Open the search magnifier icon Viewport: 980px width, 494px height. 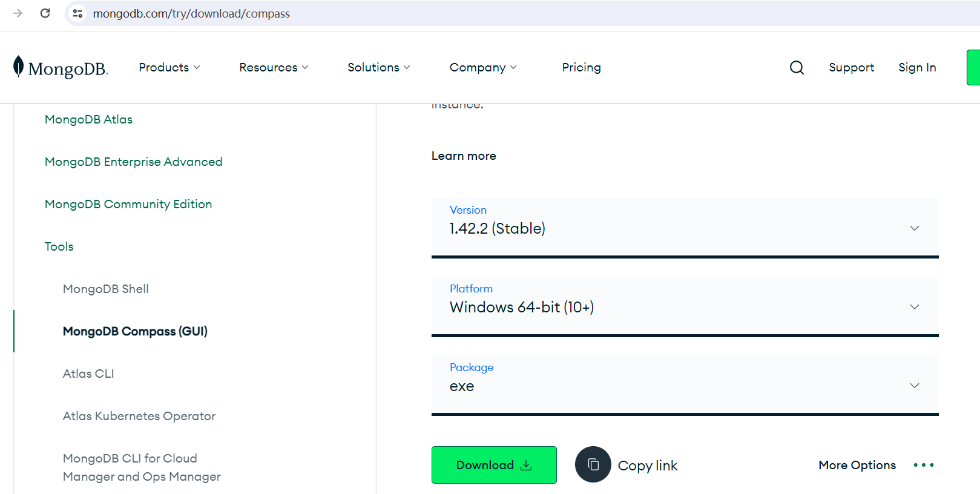[x=797, y=67]
